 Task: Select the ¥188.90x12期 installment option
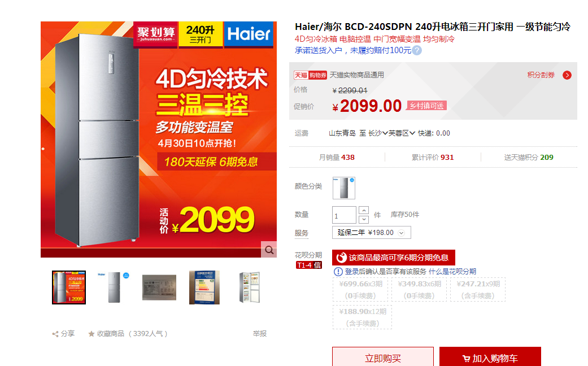[x=362, y=317]
